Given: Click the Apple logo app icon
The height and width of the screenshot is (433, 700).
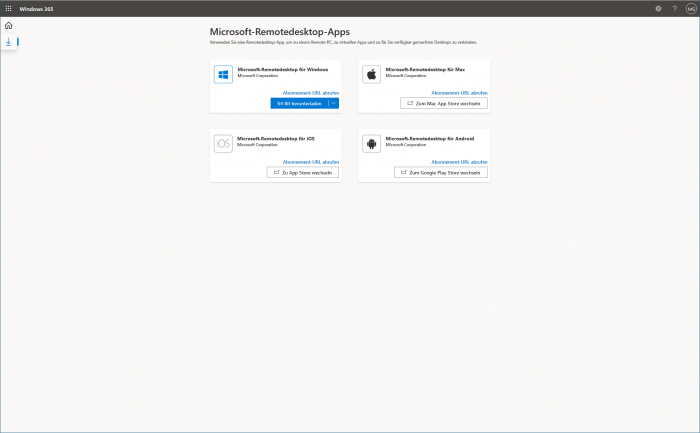Looking at the screenshot, I should 371,75.
